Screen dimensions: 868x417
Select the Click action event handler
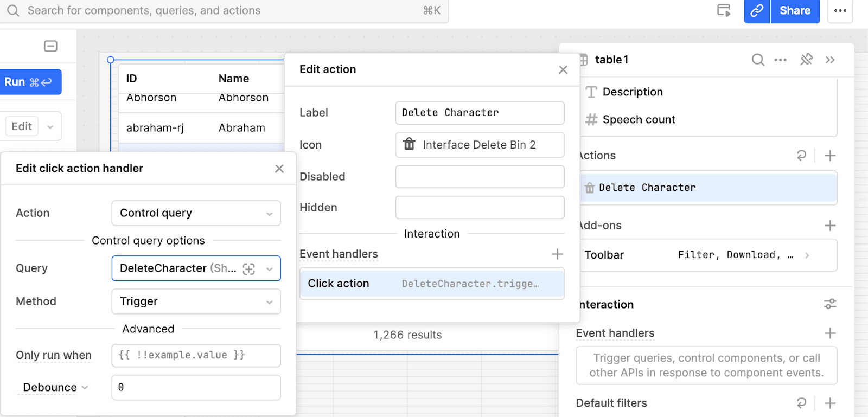point(432,284)
